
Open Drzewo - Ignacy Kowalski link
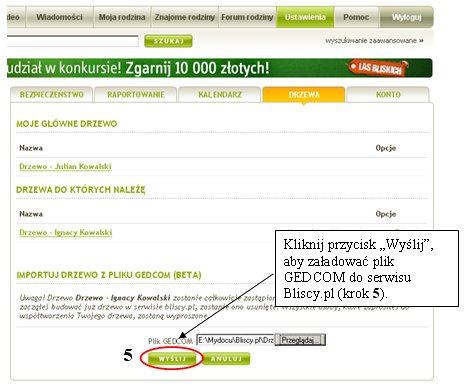pyautogui.click(x=66, y=232)
